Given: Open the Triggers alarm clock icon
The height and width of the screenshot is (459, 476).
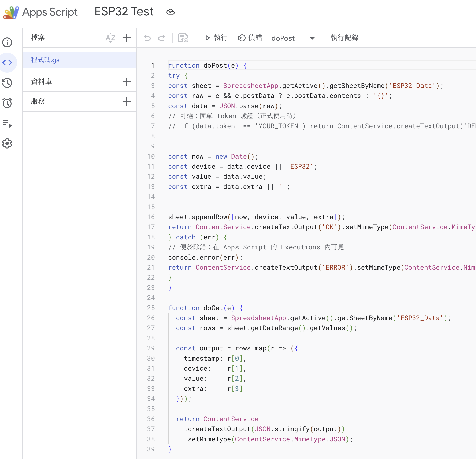Looking at the screenshot, I should [x=7, y=103].
